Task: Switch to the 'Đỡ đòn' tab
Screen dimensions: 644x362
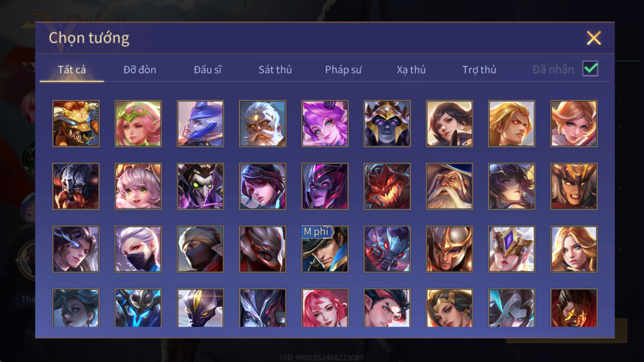Action: 140,70
